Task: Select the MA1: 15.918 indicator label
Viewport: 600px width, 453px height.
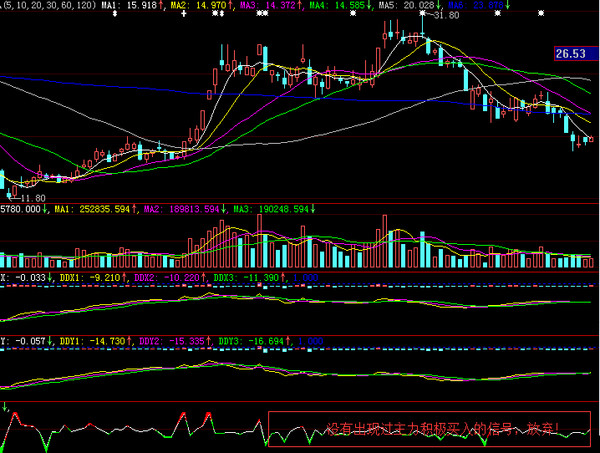Action: [132, 5]
